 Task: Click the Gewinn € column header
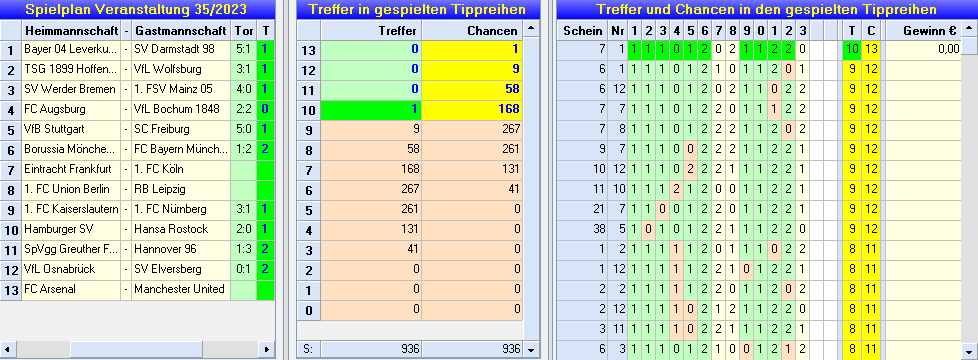point(924,31)
